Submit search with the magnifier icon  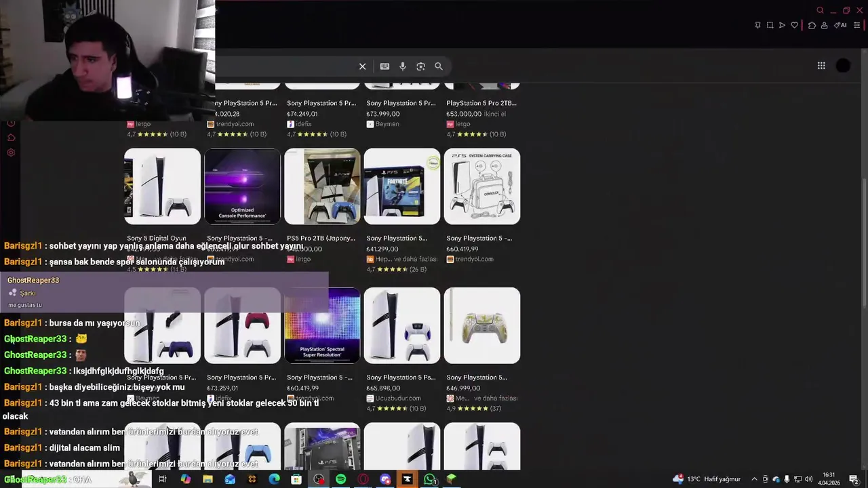[439, 66]
